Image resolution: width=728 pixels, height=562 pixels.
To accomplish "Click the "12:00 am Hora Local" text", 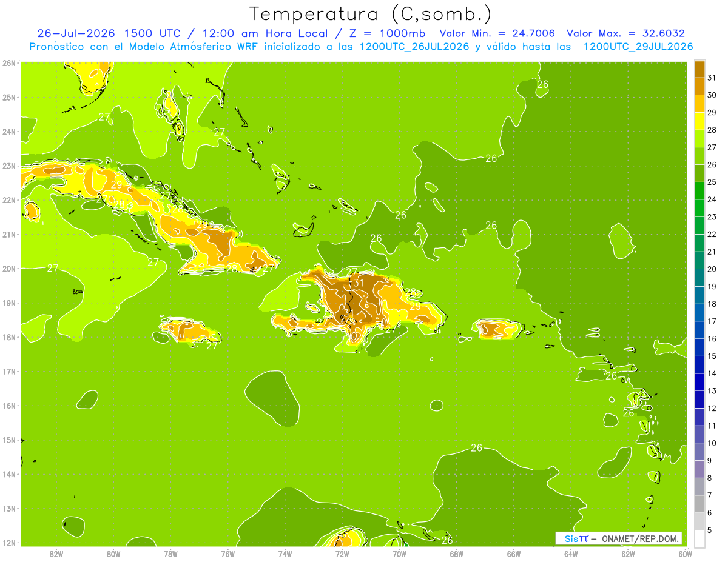I will click(264, 33).
